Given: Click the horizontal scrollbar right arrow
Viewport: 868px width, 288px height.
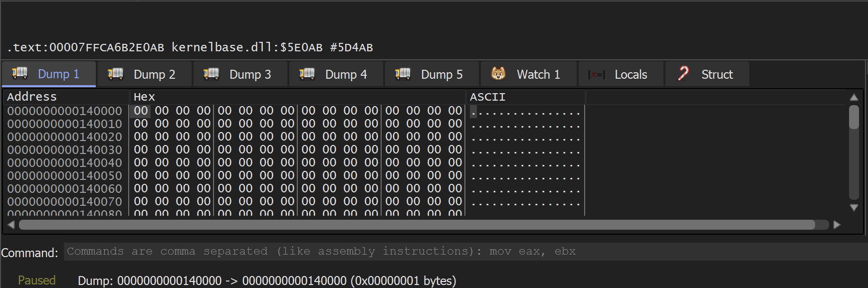Looking at the screenshot, I should 837,225.
